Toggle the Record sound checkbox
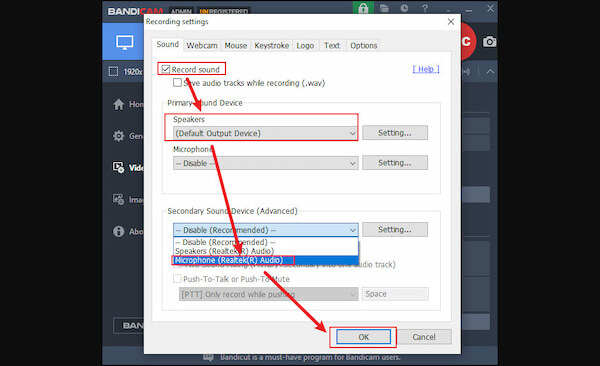 coord(166,69)
